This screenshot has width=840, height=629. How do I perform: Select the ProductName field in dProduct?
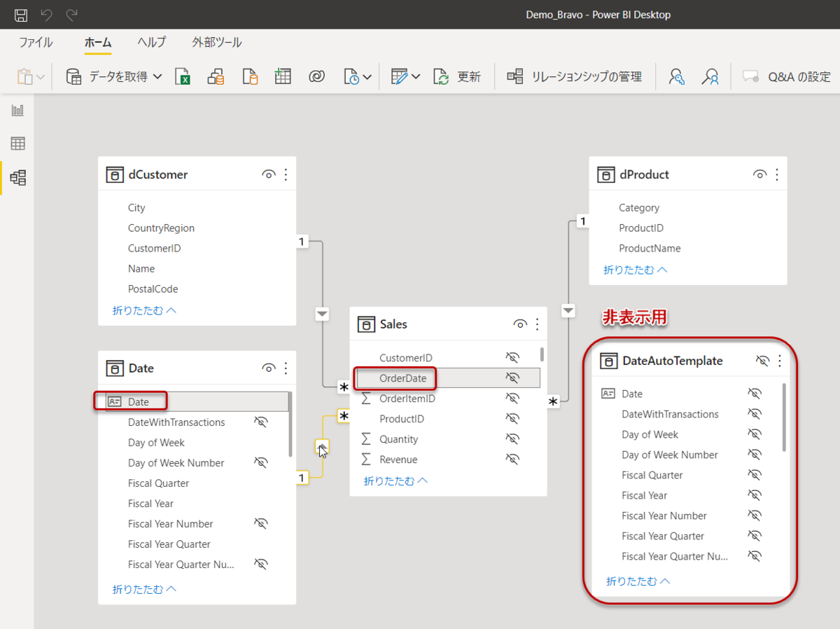click(650, 249)
